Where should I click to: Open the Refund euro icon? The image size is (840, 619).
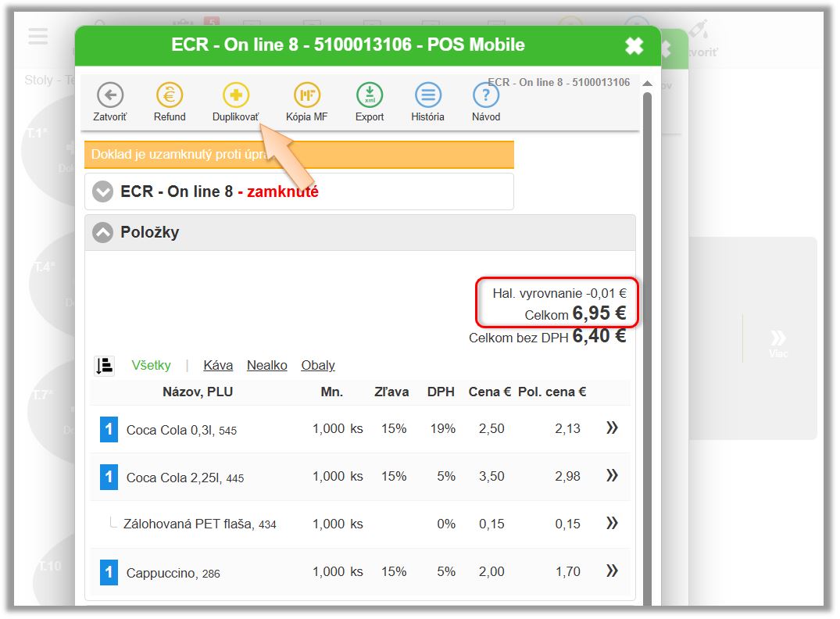click(170, 96)
